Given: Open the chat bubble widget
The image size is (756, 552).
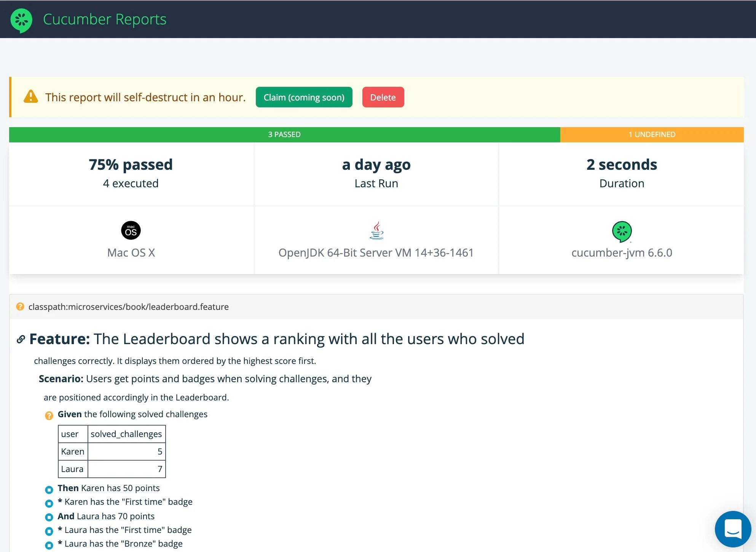Looking at the screenshot, I should click(732, 528).
